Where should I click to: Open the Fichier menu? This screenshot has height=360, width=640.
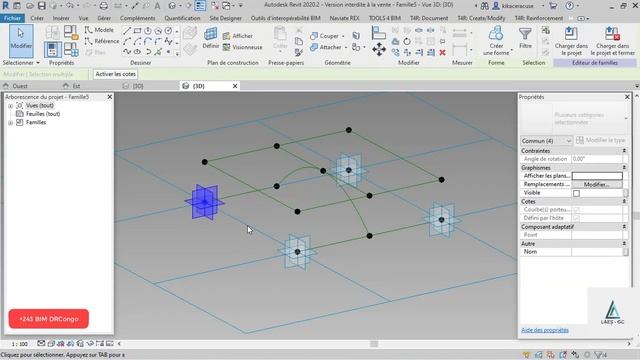click(12, 18)
